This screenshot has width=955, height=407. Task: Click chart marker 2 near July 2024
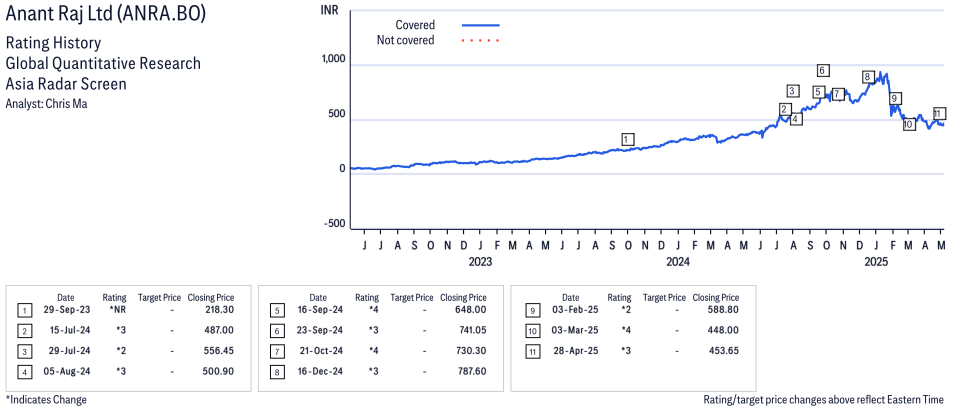784,109
